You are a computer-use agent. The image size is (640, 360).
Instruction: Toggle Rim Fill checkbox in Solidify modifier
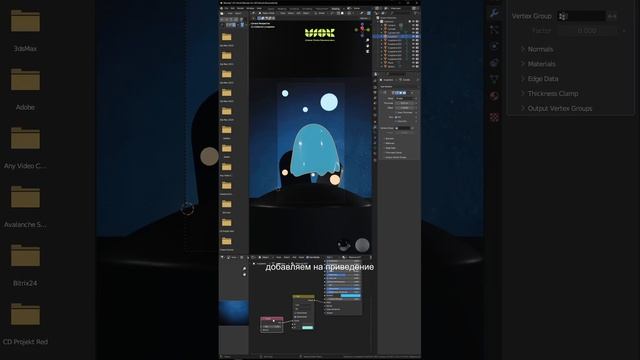coord(396,117)
